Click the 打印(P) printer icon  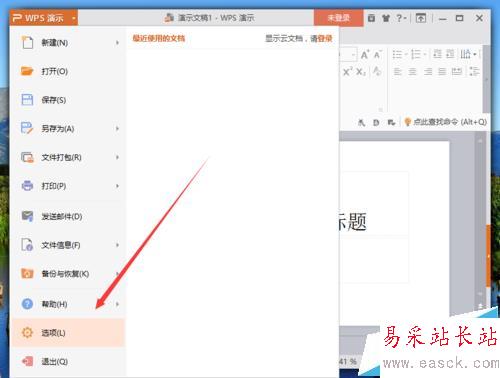(x=27, y=186)
